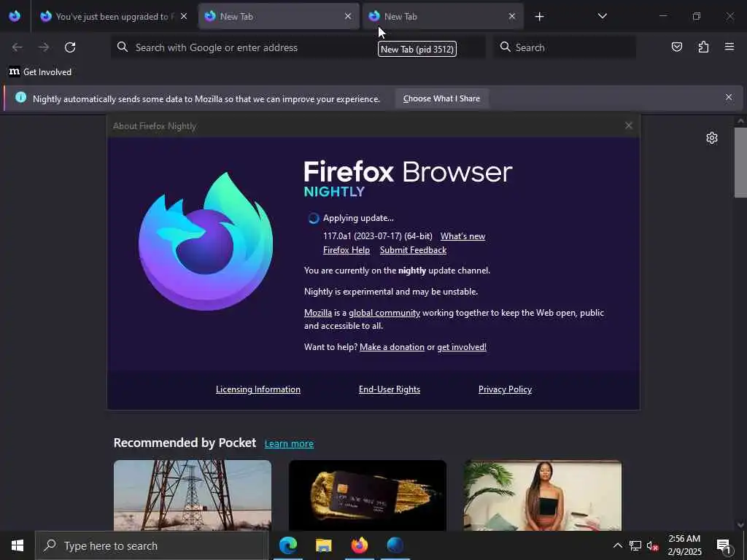Click Learn more beside Recommended by Pocket
The height and width of the screenshot is (560, 747).
(289, 444)
